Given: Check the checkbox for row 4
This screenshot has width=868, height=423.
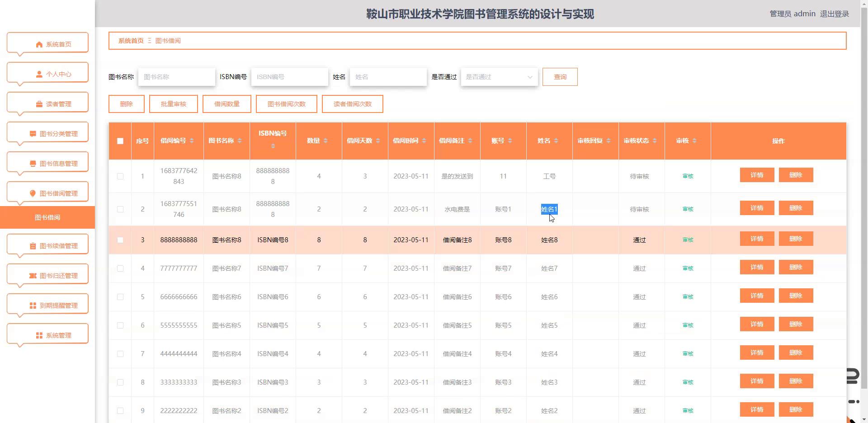Looking at the screenshot, I should (120, 268).
